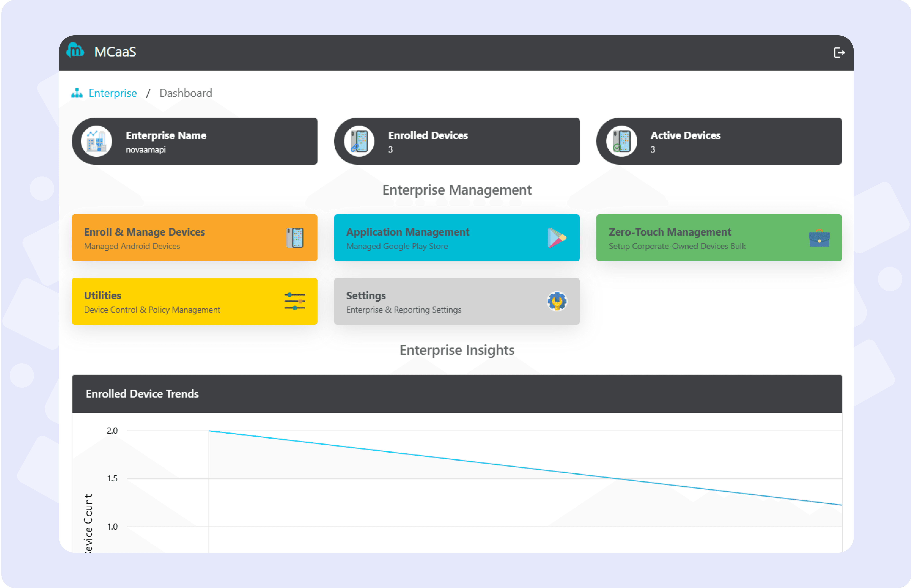Click the Managed Android Devices subtitle

(132, 246)
